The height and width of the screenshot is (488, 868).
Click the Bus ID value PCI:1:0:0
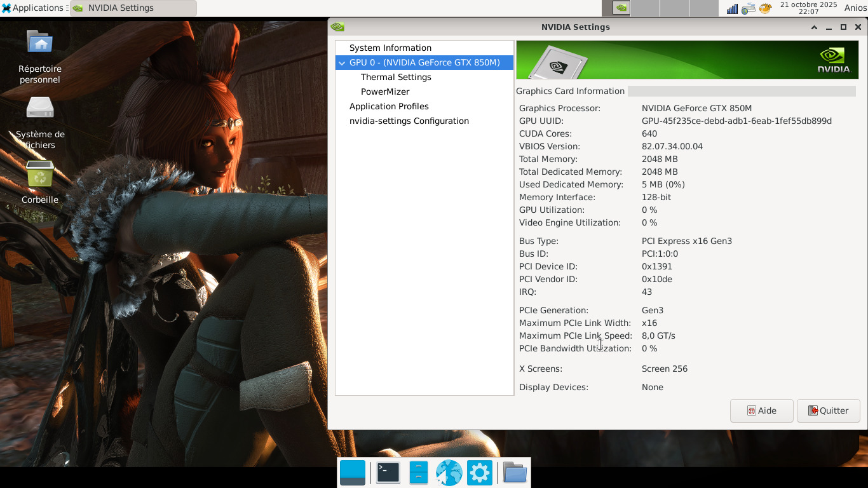pos(660,254)
